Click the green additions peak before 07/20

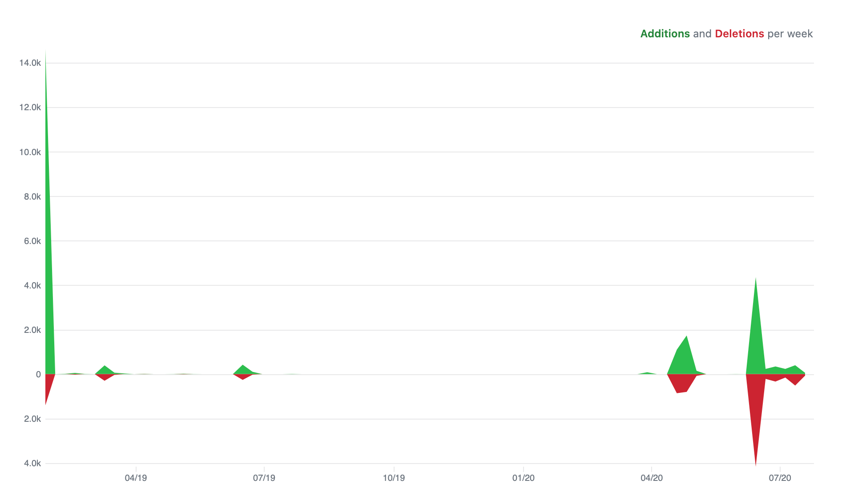[x=756, y=338]
